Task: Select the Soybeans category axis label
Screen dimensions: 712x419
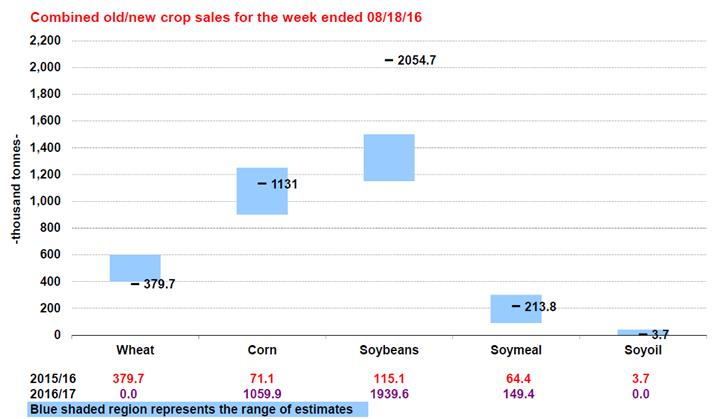Action: pyautogui.click(x=389, y=351)
